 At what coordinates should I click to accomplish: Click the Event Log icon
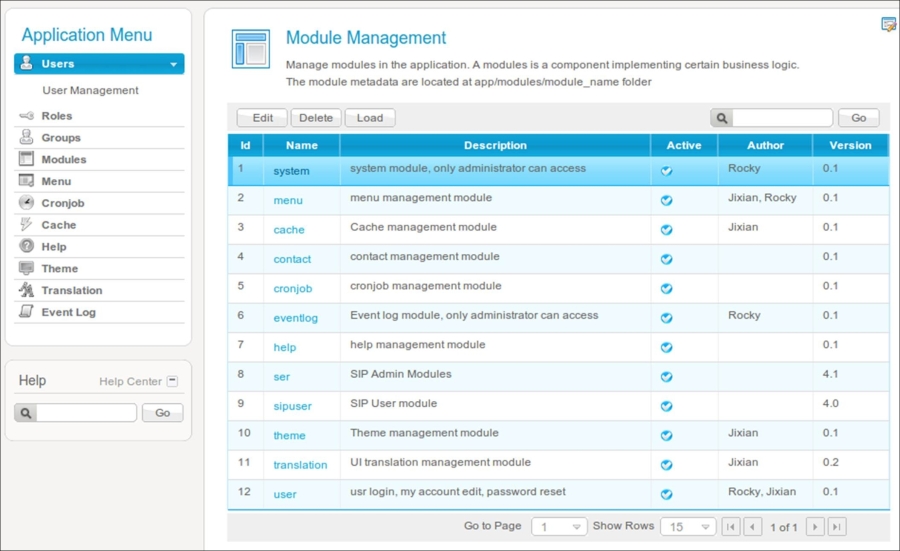coord(26,312)
